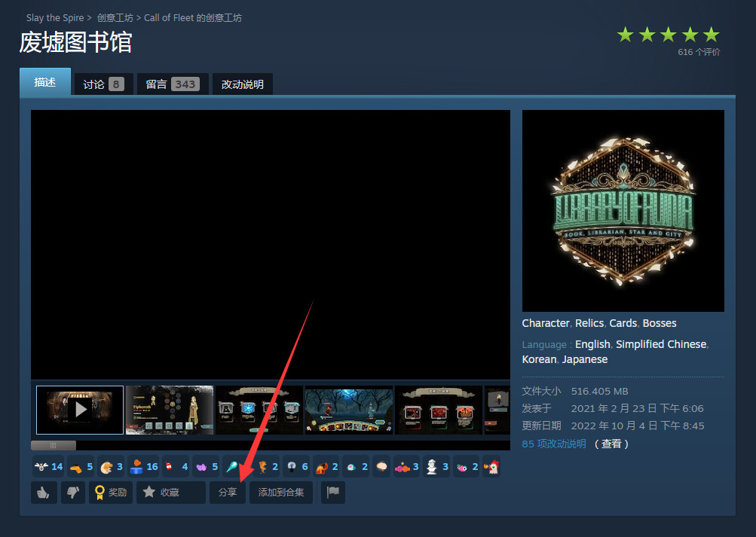Click the teal UFO award with count 2
Viewport: 756px width, 537px height.
357,466
